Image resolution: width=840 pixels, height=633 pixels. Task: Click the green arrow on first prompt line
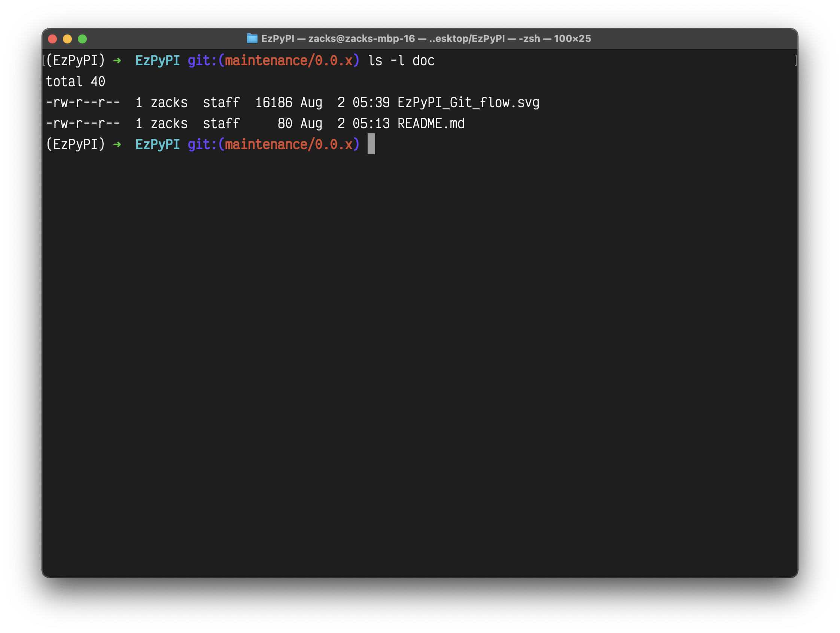[117, 61]
